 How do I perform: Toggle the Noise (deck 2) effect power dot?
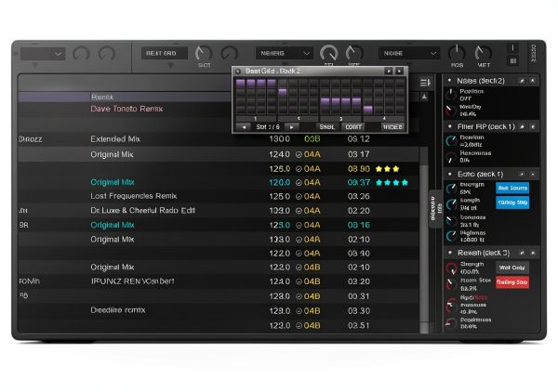449,80
